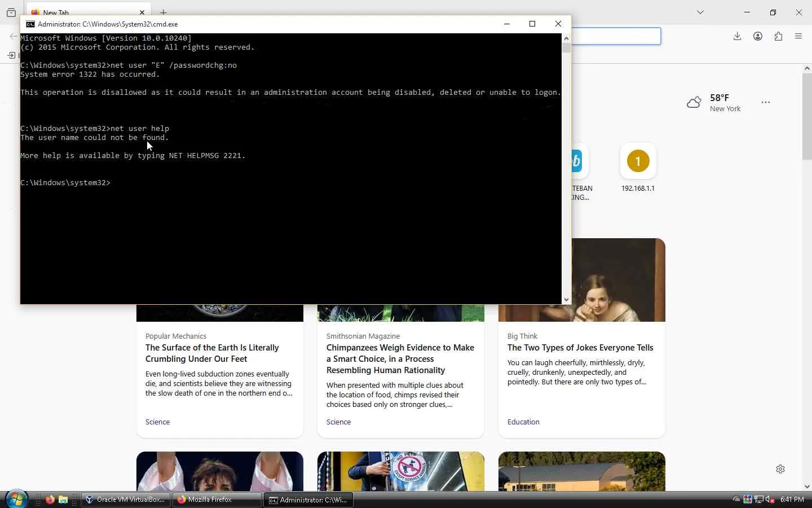The image size is (812, 508).
Task: Click the Smithsonian article image thumbnail
Action: click(401, 313)
